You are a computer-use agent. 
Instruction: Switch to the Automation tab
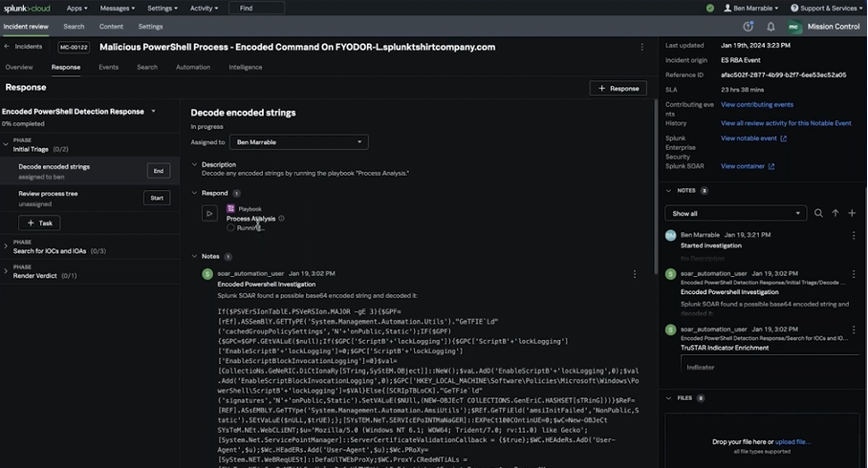193,68
